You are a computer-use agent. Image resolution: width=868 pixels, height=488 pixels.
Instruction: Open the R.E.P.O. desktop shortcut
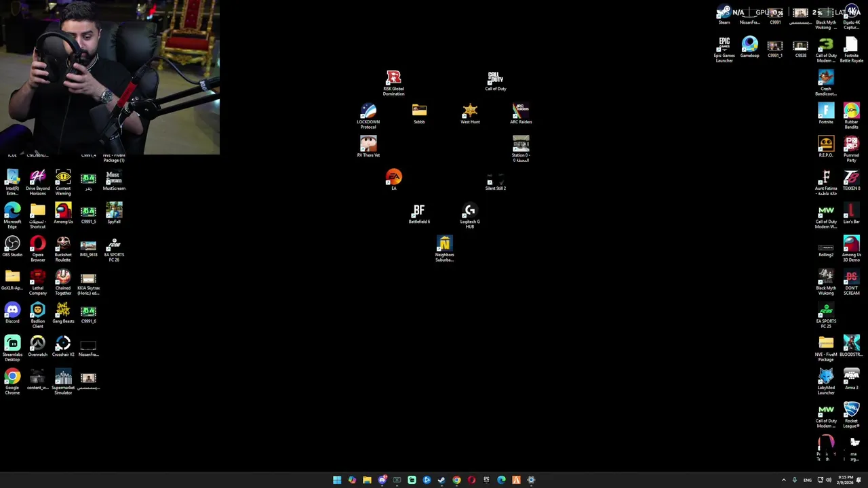(x=826, y=147)
